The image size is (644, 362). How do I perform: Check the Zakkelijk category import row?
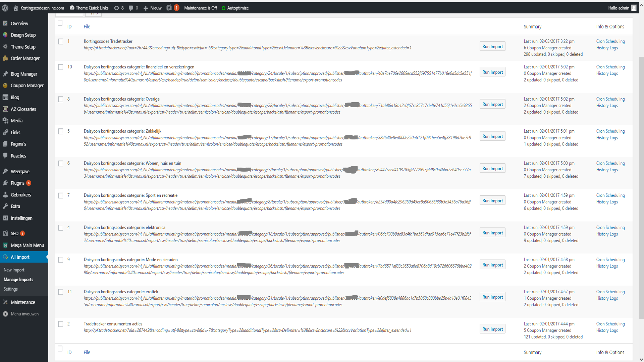[x=61, y=131]
